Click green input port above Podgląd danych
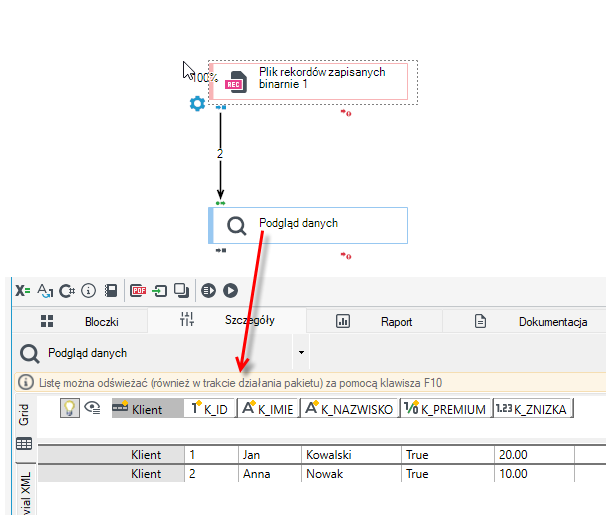Image resolution: width=606 pixels, height=515 pixels. pos(220,203)
